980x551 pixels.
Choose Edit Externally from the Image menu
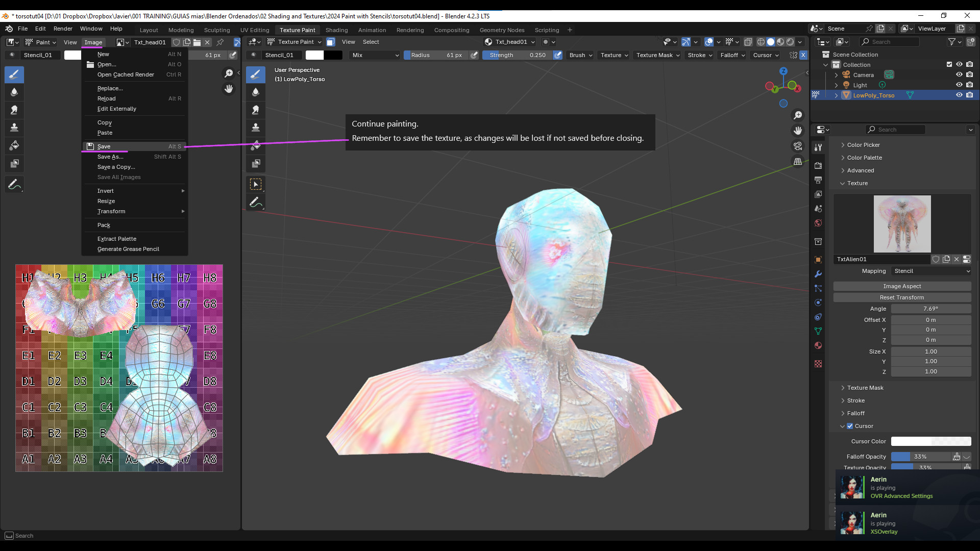point(135,109)
